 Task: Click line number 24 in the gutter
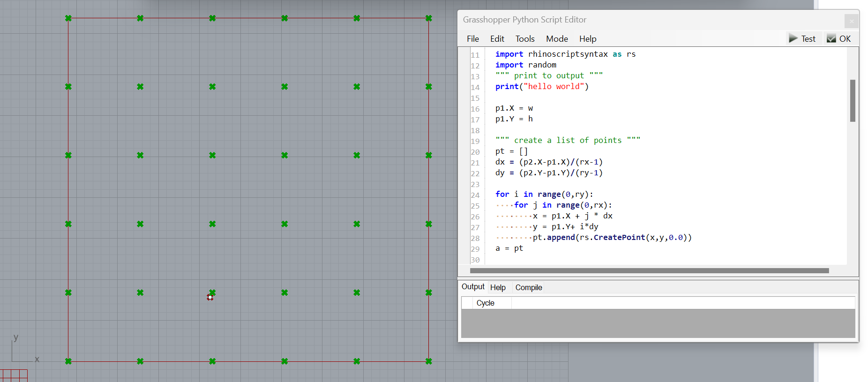(x=475, y=195)
